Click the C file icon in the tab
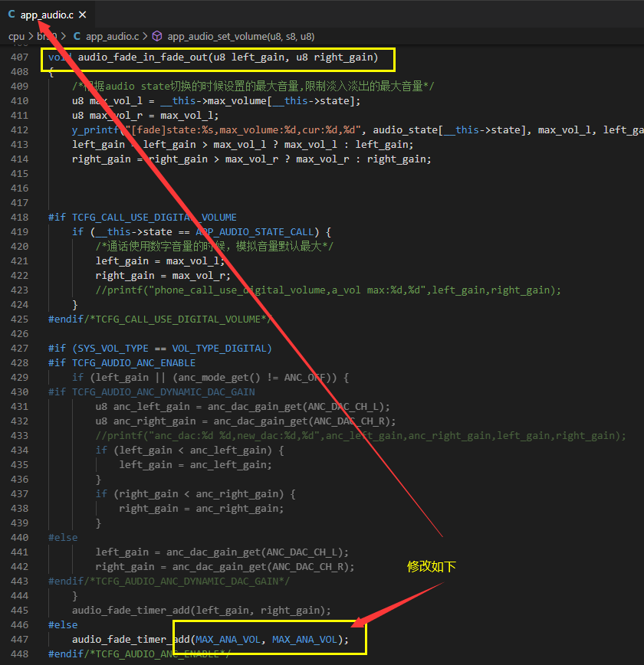The height and width of the screenshot is (665, 644). (11, 15)
